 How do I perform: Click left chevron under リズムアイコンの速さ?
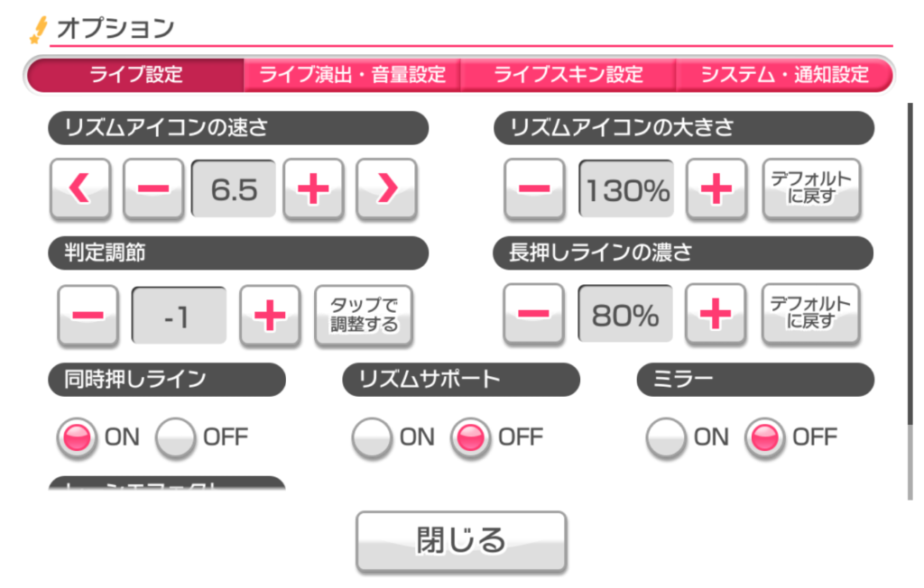80,189
